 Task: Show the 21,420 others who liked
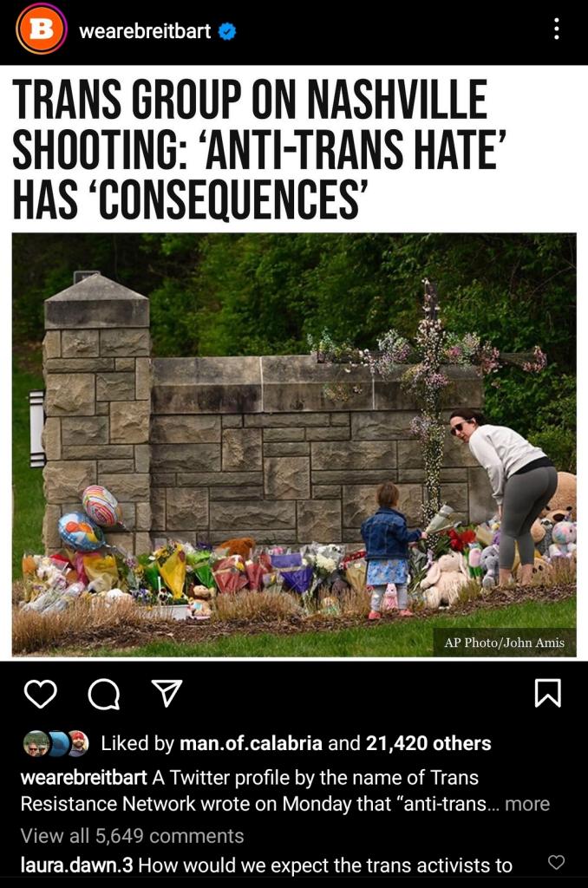[428, 743]
